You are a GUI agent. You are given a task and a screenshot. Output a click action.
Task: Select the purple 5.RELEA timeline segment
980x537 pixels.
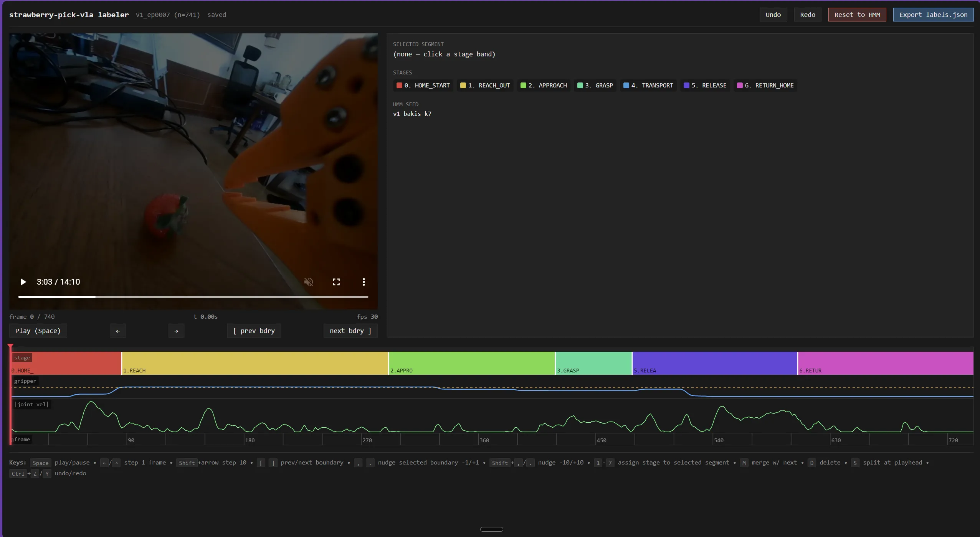pyautogui.click(x=715, y=363)
